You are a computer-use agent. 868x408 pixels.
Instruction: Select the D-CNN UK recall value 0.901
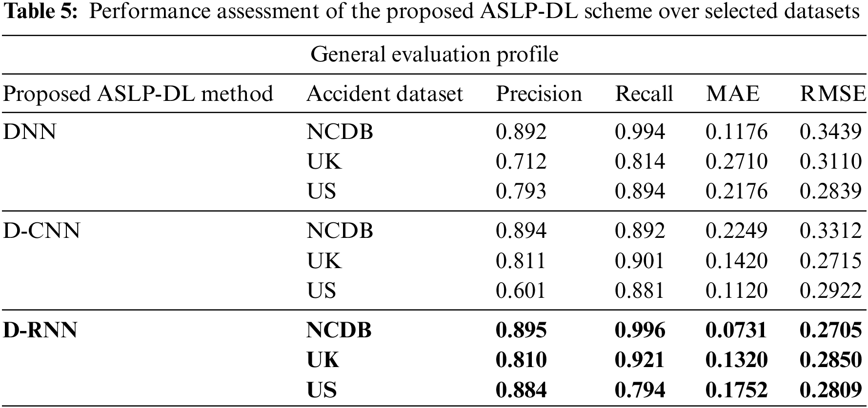[639, 261]
